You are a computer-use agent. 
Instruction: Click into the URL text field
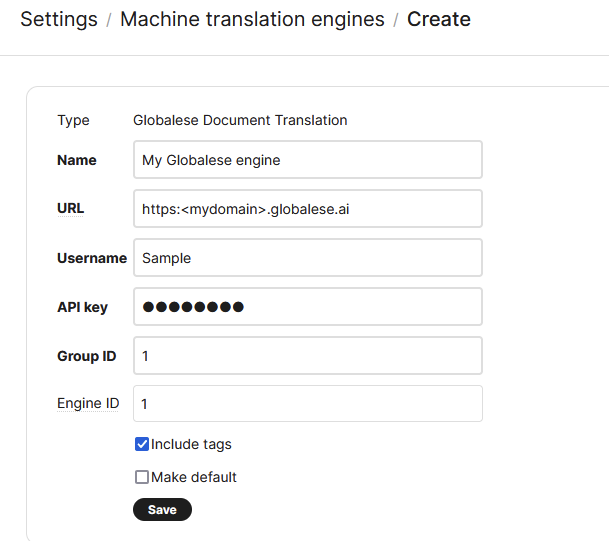click(x=307, y=209)
